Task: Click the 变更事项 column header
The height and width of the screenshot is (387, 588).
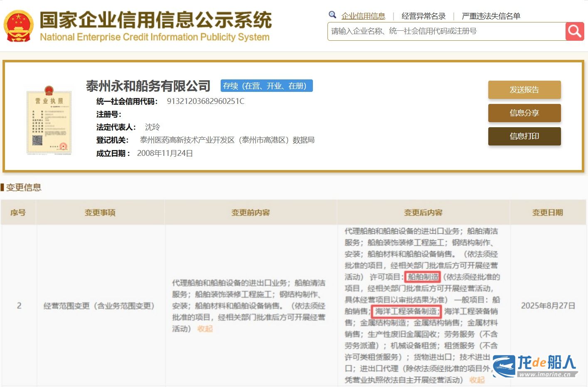Action: pyautogui.click(x=100, y=212)
